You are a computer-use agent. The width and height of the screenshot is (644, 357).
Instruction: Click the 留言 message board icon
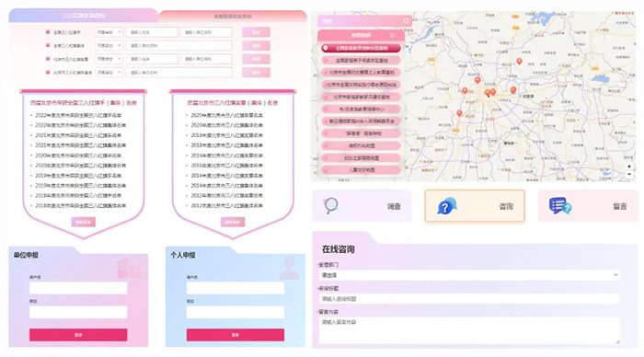[559, 205]
